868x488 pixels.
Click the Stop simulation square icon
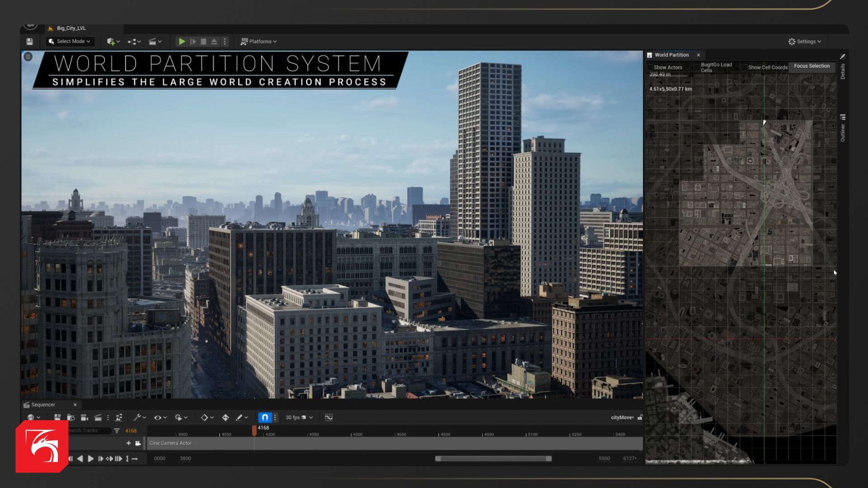point(203,42)
